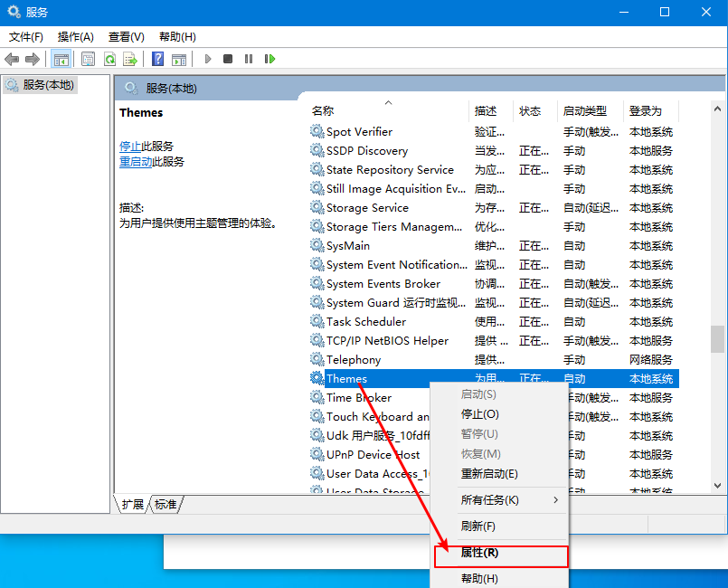Click gear icon beside State Repository Service

click(x=317, y=169)
